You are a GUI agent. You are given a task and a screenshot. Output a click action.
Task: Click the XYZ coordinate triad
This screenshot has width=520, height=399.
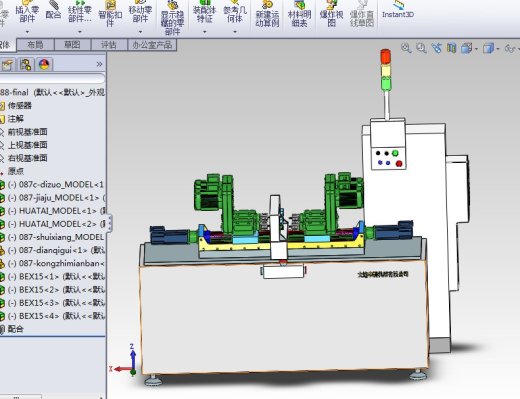(124, 360)
